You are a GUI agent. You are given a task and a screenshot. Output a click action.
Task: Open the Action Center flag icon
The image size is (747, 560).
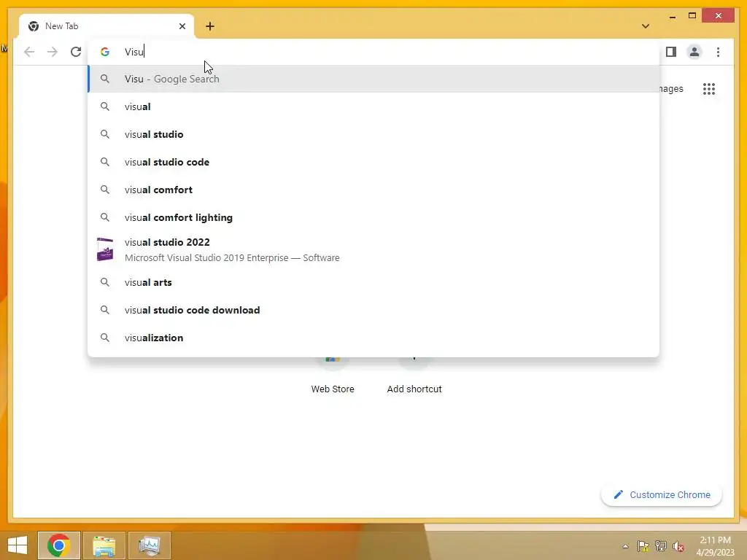pos(643,546)
